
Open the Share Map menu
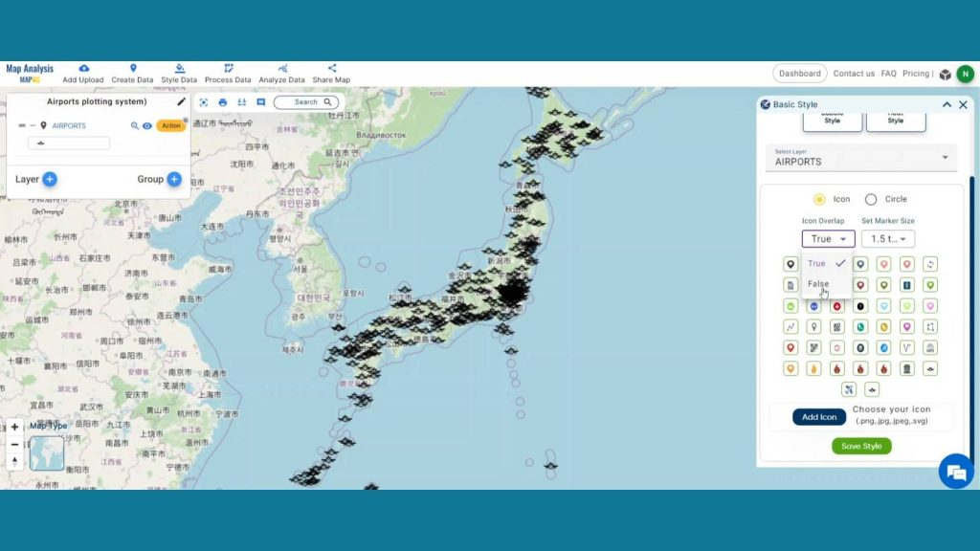(x=331, y=74)
